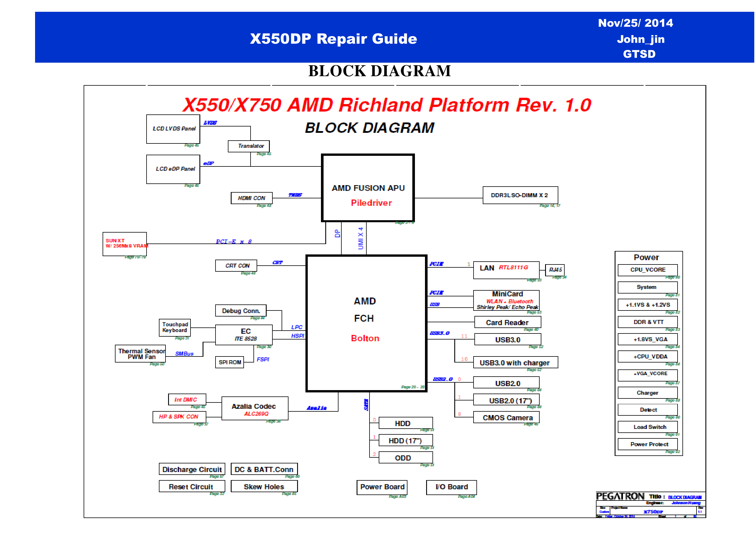
Task: Click the SUN XT VRAM block
Action: pos(124,244)
